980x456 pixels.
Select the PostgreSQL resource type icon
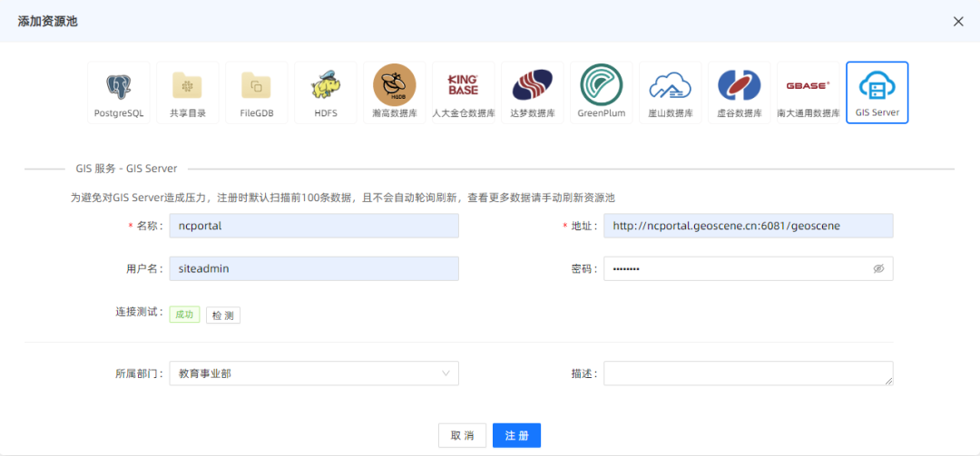point(119,92)
